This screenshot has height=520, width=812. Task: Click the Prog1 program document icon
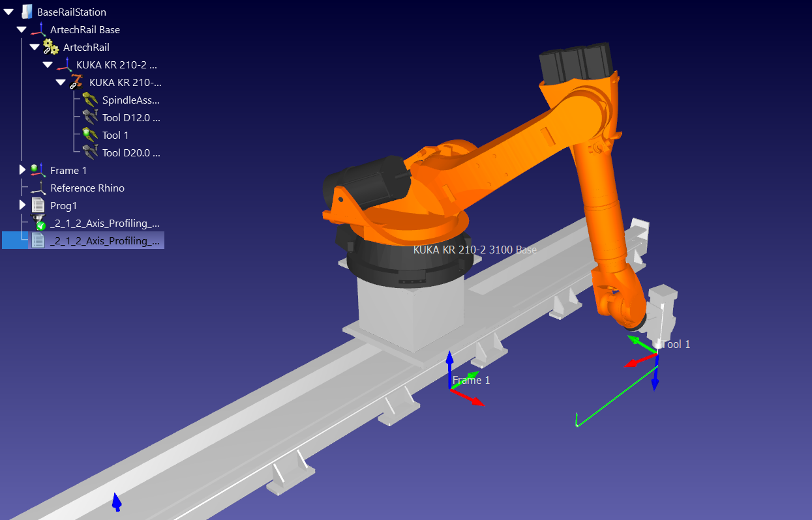tap(38, 205)
